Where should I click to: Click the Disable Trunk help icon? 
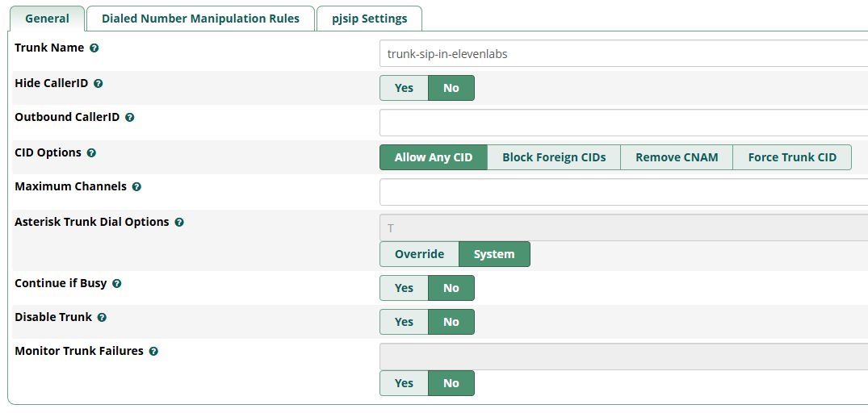click(x=102, y=318)
